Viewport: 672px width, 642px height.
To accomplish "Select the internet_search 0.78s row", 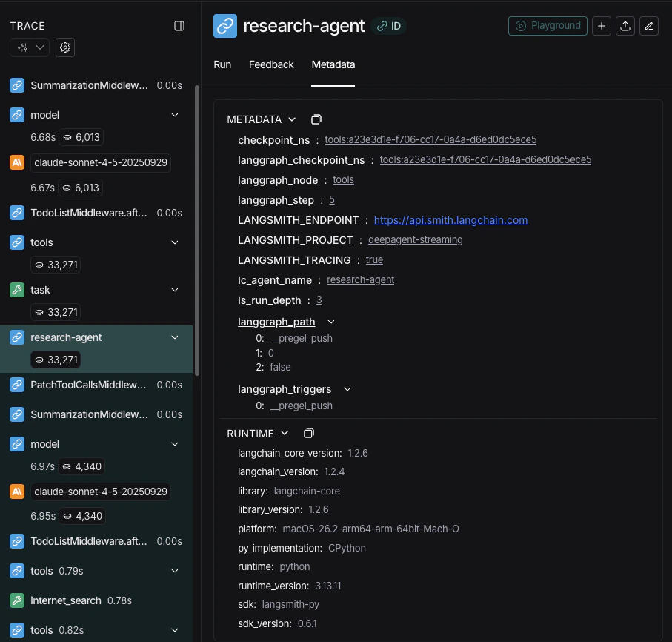I will tap(96, 600).
